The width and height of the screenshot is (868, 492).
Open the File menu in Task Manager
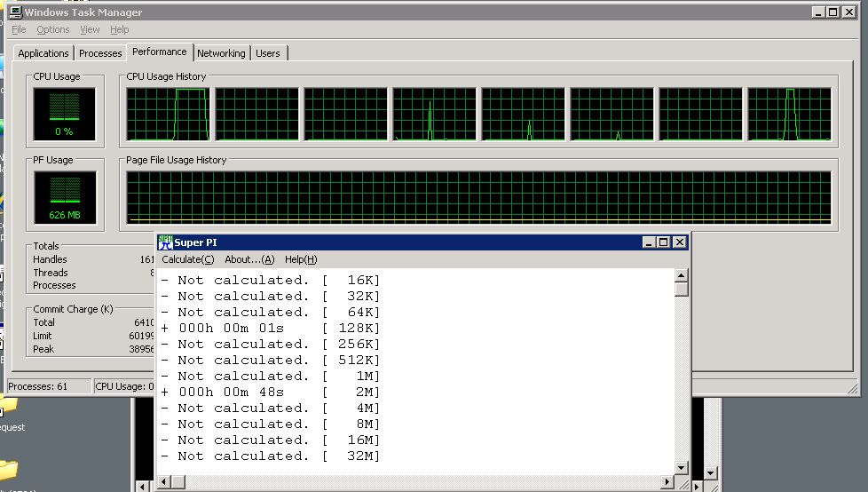(19, 29)
